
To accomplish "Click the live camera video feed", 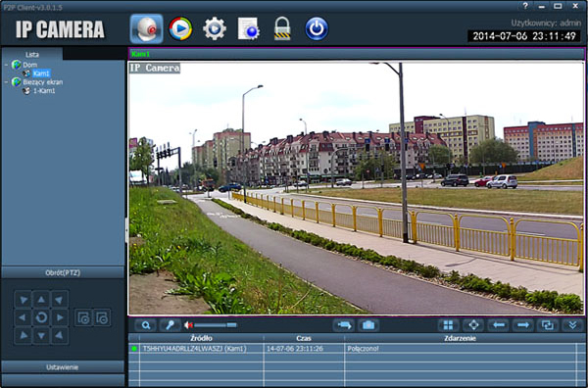I will coord(357,188).
